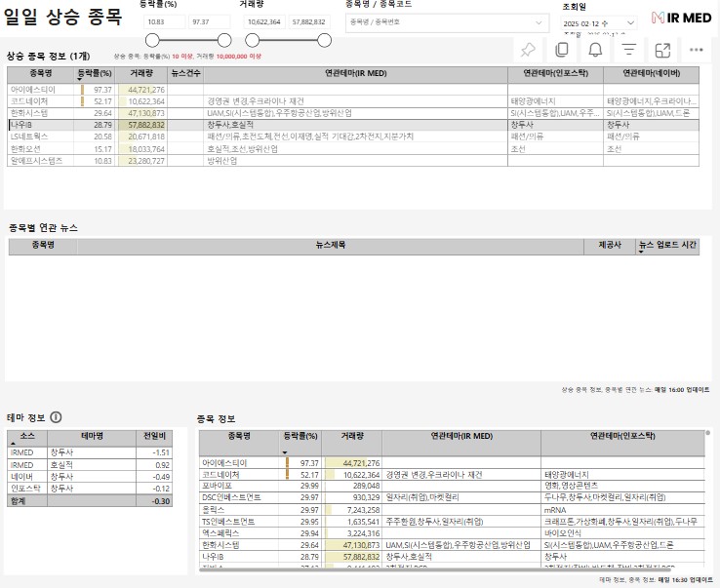Click the copy visual icon
Image resolution: width=720 pixels, height=588 pixels.
(562, 50)
